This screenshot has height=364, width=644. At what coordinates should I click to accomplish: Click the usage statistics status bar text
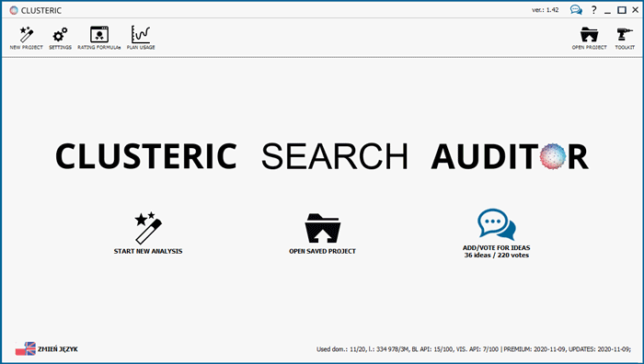coord(474,349)
